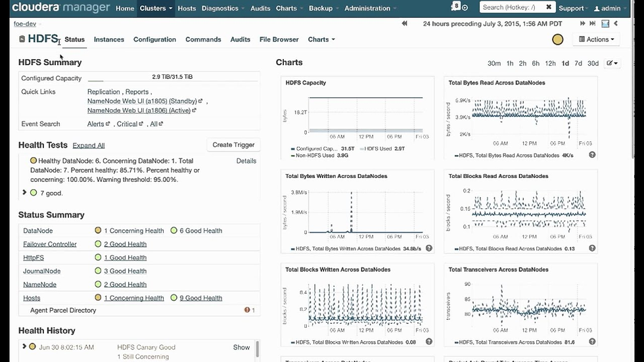Click Show on the Jun 30 health history entry

(x=242, y=348)
